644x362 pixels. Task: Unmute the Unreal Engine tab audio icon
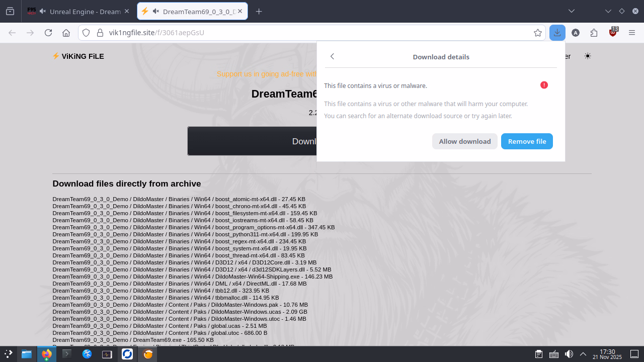pyautogui.click(x=43, y=11)
